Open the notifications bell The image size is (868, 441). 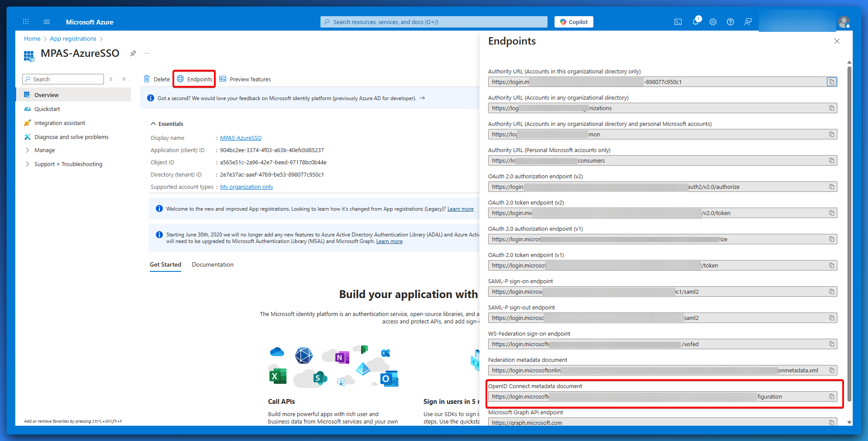pos(696,21)
